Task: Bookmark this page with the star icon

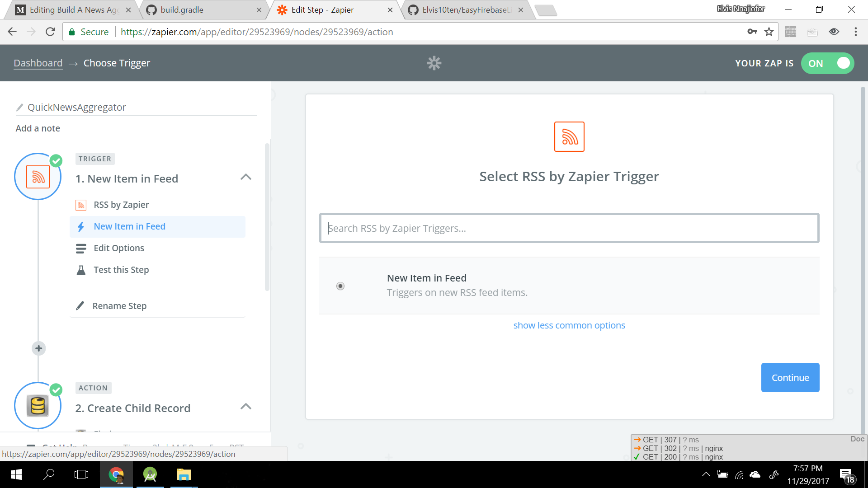Action: [769, 32]
